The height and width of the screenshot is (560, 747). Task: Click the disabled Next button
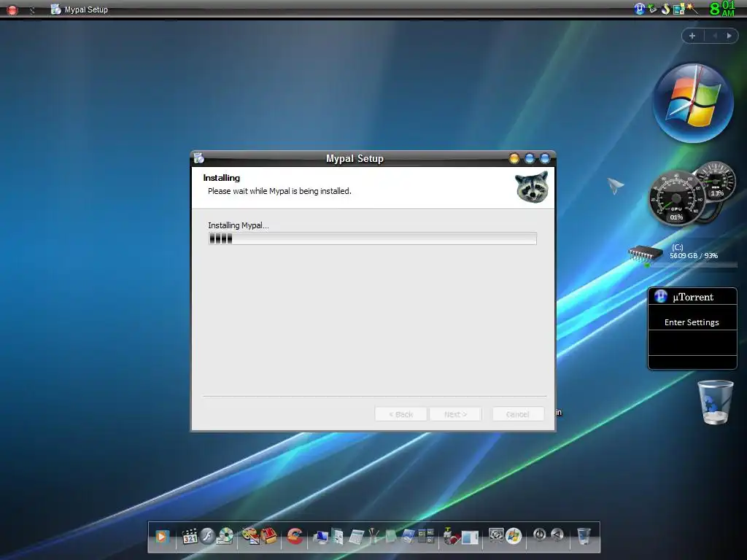tap(455, 414)
